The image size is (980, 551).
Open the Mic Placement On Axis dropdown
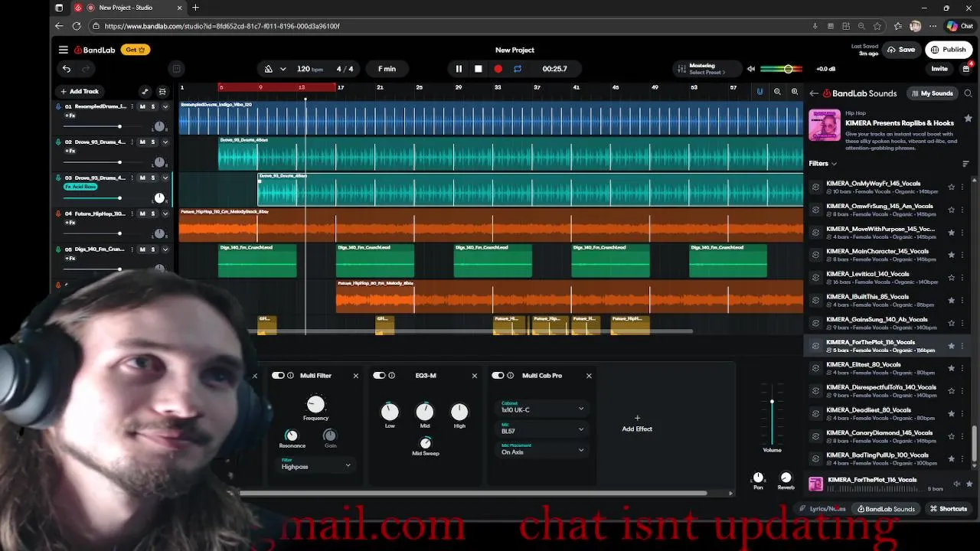[x=542, y=450]
